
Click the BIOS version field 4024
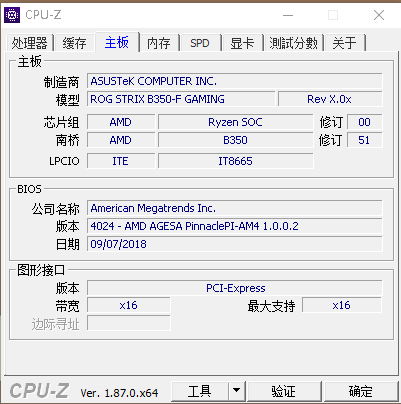coord(235,226)
